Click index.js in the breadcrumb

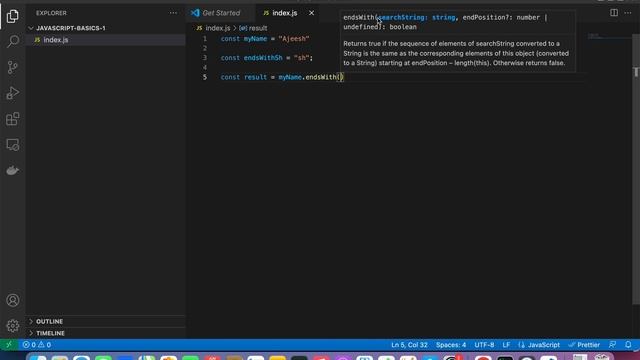[x=218, y=28]
